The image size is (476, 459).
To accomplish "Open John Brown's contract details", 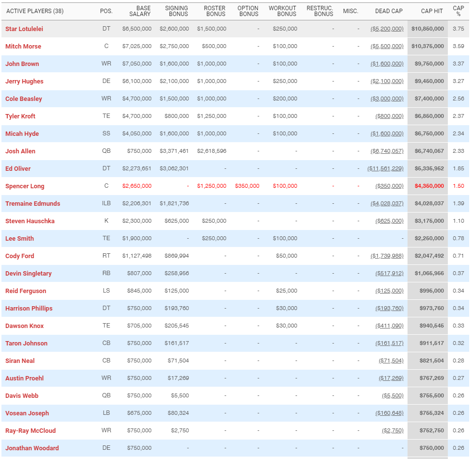I will tap(22, 64).
